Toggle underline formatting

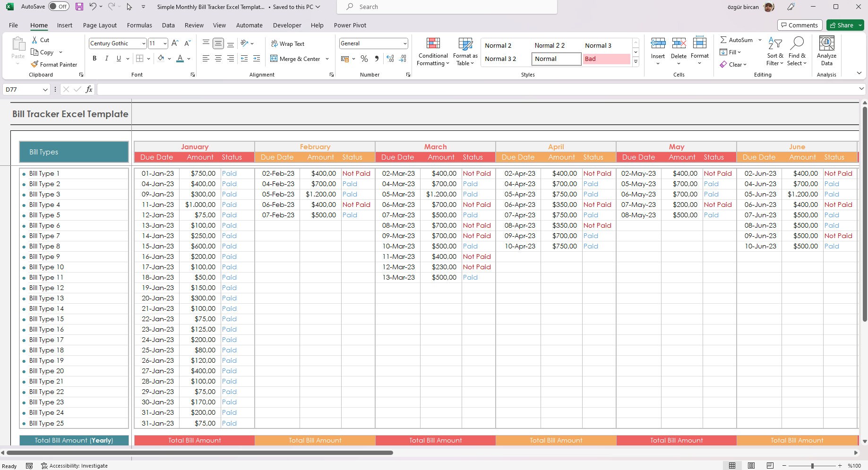point(118,59)
